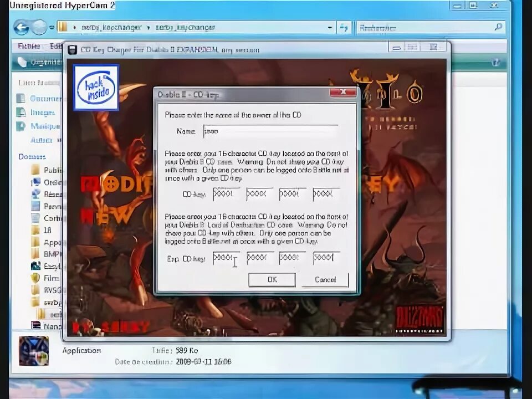Open the Fichier menu in Explorer
This screenshot has width=532, height=399.
click(x=28, y=46)
